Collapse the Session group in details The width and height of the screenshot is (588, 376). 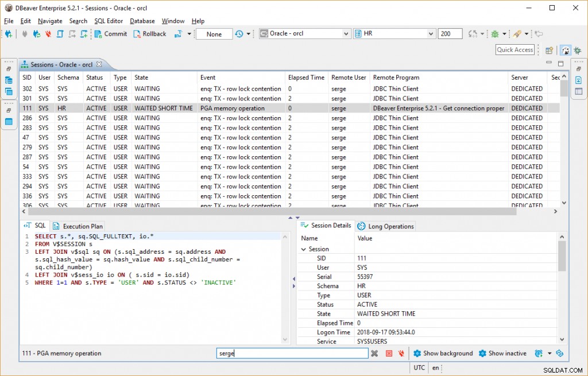pyautogui.click(x=303, y=249)
